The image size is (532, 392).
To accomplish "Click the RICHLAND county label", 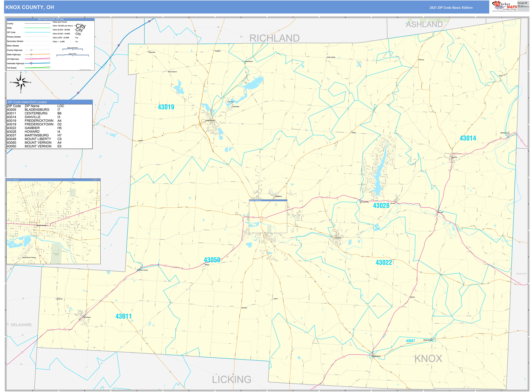I will pos(274,38).
